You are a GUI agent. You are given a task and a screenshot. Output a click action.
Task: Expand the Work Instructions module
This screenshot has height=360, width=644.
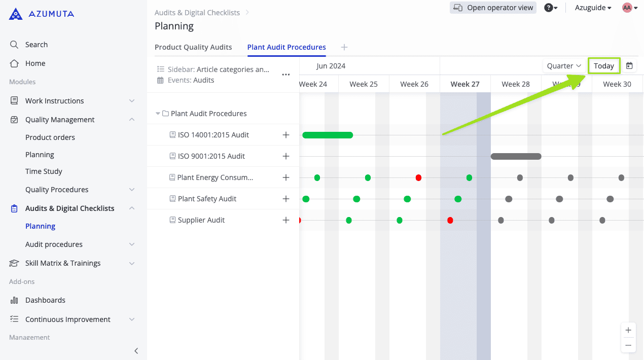pos(132,101)
